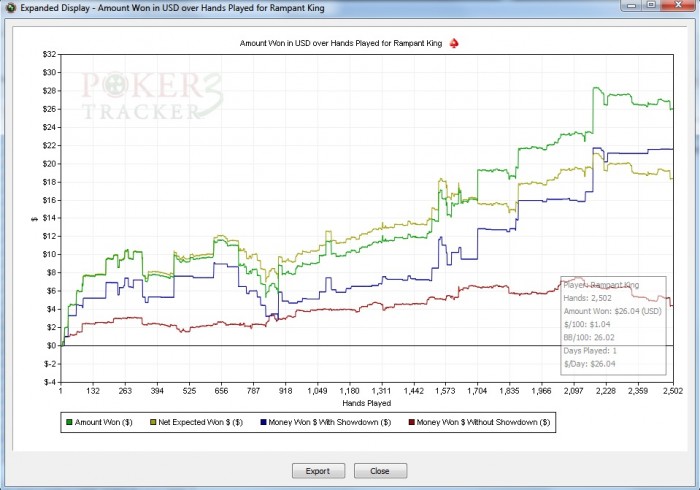Click 'BB/100: 26.02' in the stats box
Image resolution: width=700 pixels, height=490 pixels.
589,337
